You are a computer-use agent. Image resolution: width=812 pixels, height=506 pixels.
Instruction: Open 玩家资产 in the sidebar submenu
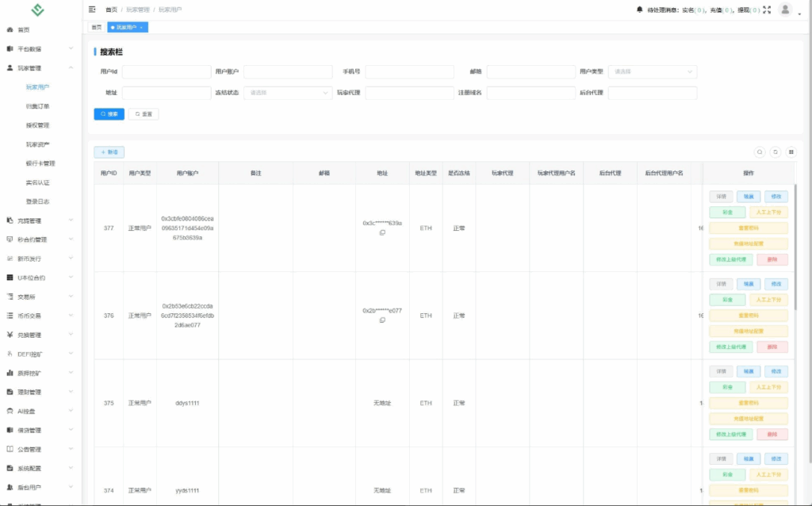tap(38, 144)
